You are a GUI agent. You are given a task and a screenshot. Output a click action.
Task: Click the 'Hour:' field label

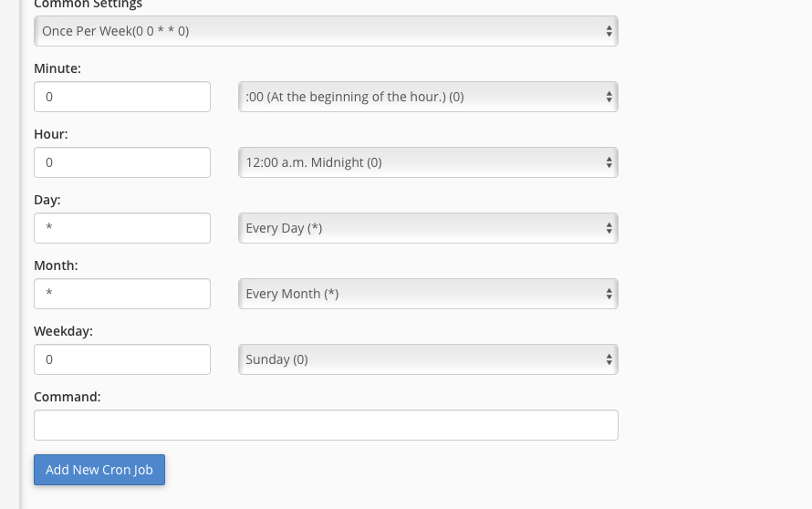51,134
